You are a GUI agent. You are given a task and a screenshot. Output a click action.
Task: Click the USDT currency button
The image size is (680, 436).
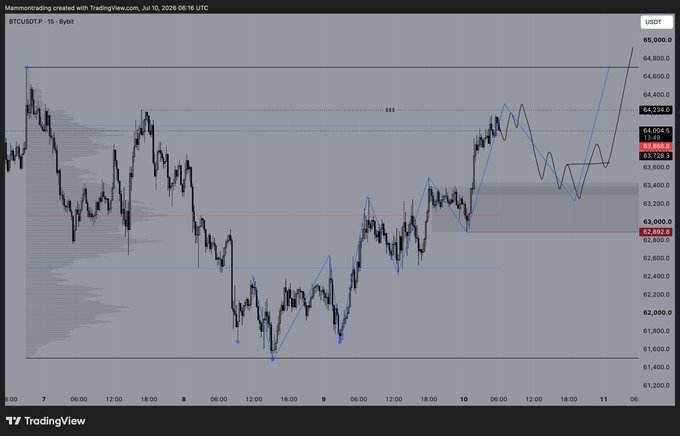(657, 22)
